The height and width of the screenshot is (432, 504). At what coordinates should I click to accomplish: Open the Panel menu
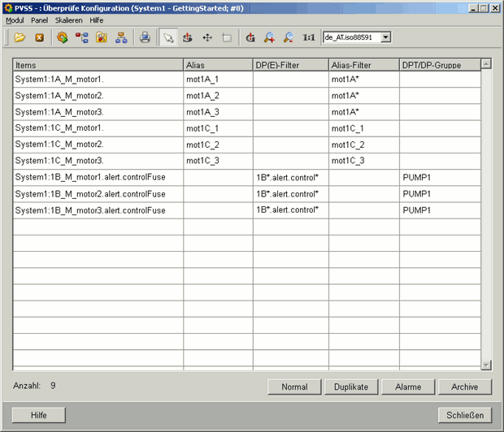[40, 19]
